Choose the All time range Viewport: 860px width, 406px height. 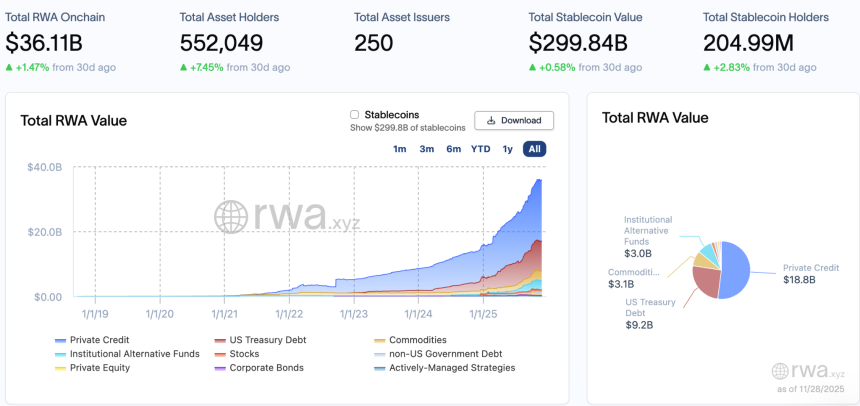point(535,149)
